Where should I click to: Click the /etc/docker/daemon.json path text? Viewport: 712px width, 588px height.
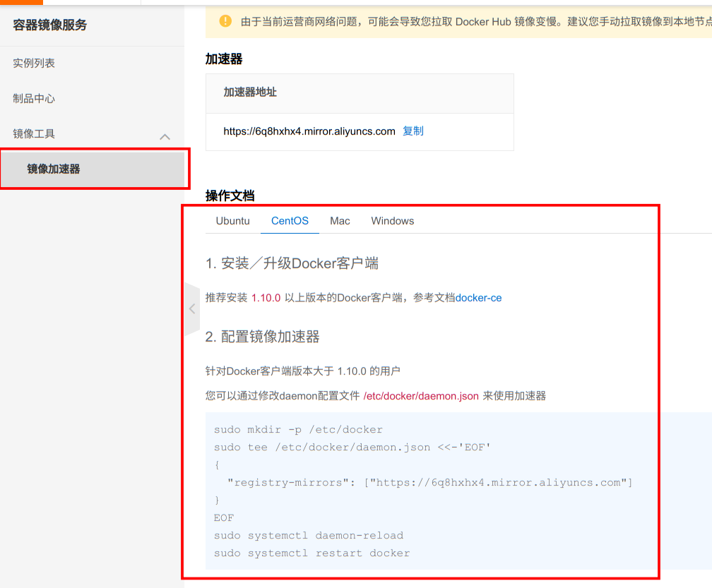[421, 396]
